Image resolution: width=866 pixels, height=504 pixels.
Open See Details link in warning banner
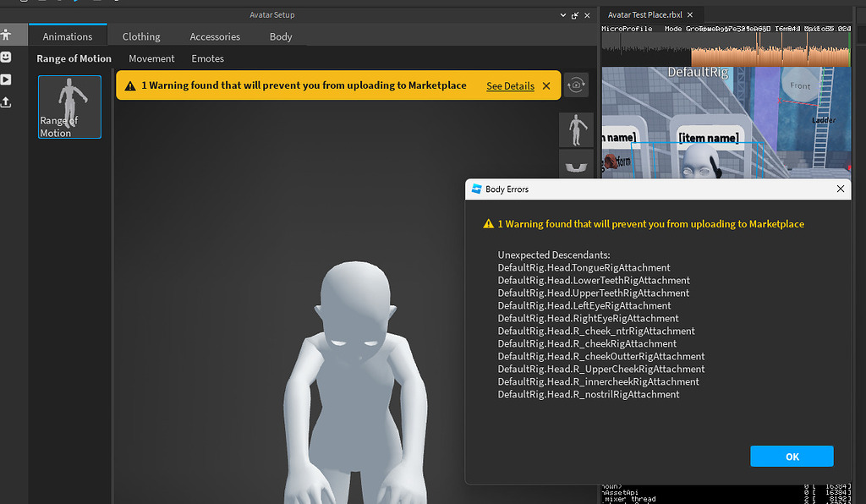click(x=510, y=86)
